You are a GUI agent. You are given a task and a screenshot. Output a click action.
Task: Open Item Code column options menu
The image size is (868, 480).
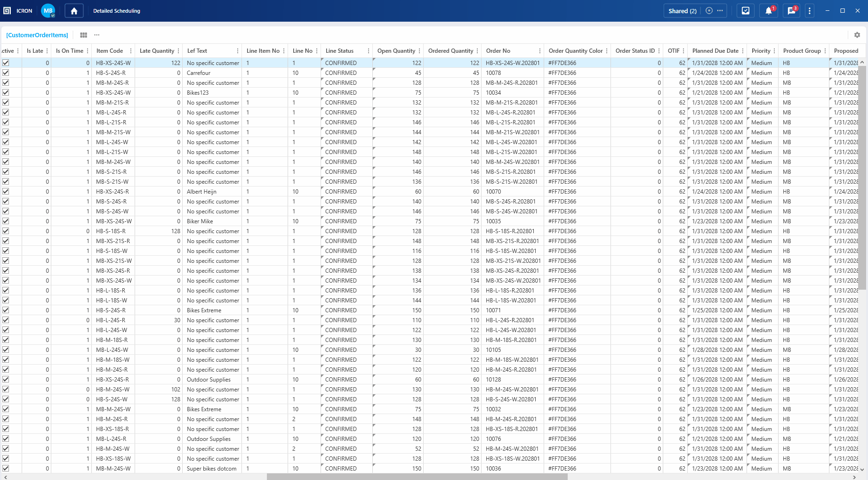coord(131,51)
